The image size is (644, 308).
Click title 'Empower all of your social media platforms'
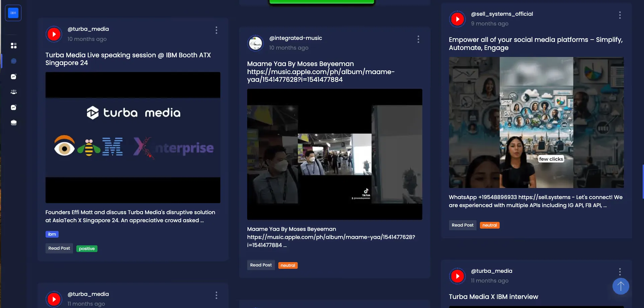point(536,44)
